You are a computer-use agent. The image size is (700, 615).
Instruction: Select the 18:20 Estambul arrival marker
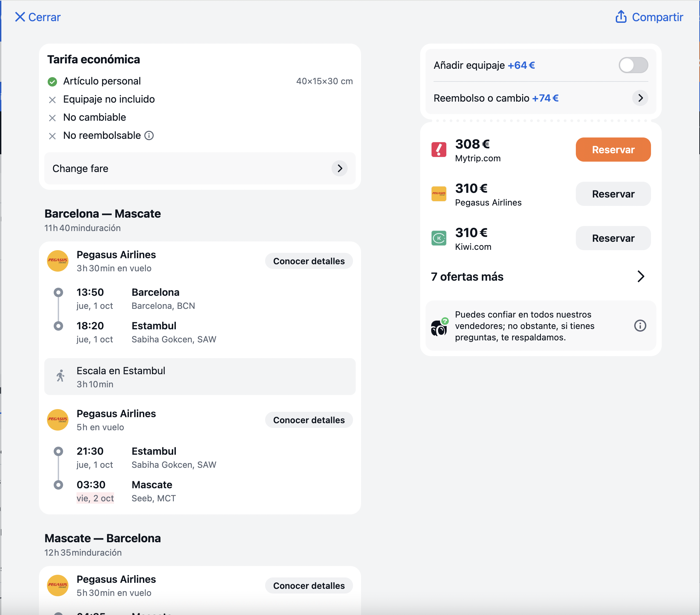pos(59,326)
